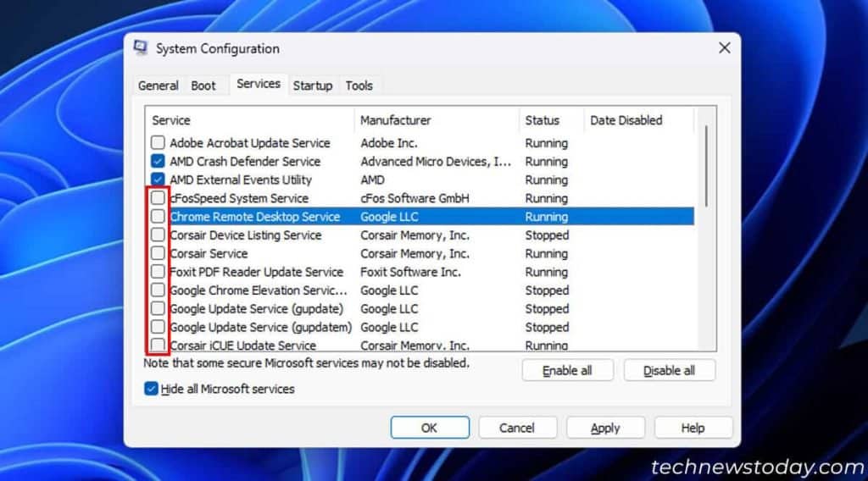Image resolution: width=868 pixels, height=481 pixels.
Task: Check Foxit PDF Reader Update Service checkbox
Action: click(158, 272)
